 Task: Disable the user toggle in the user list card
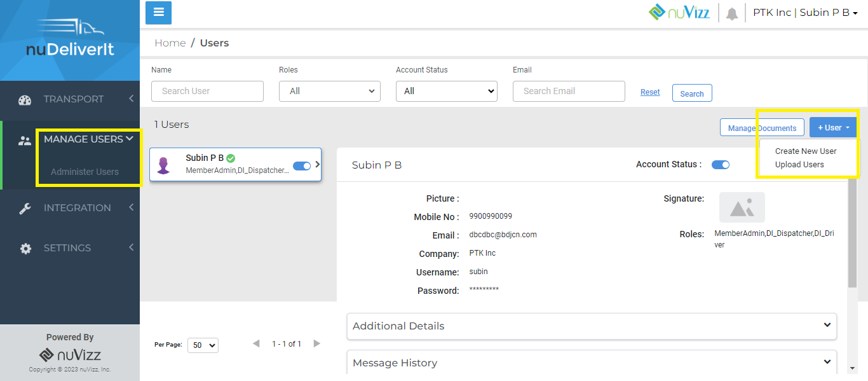pos(301,165)
